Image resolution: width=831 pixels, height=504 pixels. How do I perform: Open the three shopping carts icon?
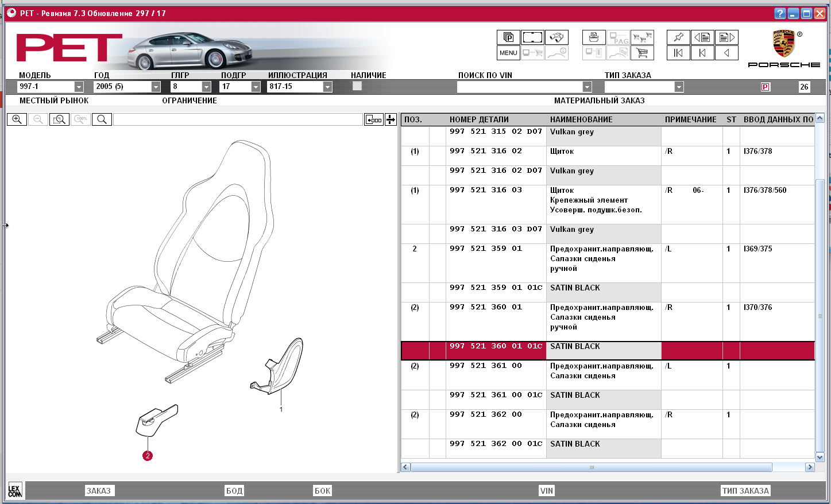[642, 37]
